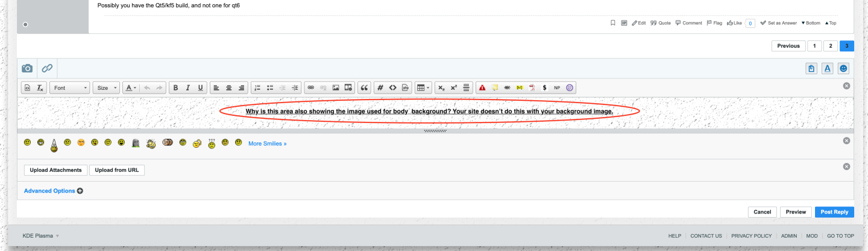Viewport: 868px width, 251px height.
Task: Open the KDE Plasma style chooser
Action: [x=41, y=236]
